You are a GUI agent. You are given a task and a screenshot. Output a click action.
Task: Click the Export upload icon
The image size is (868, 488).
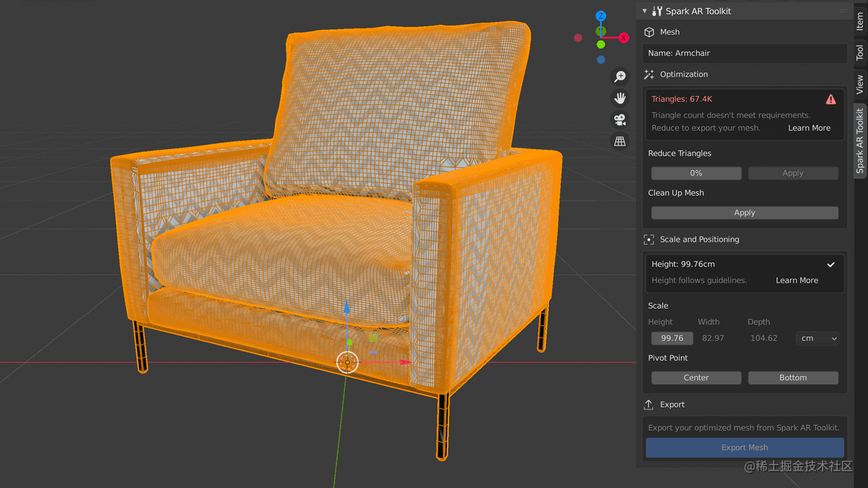click(648, 404)
